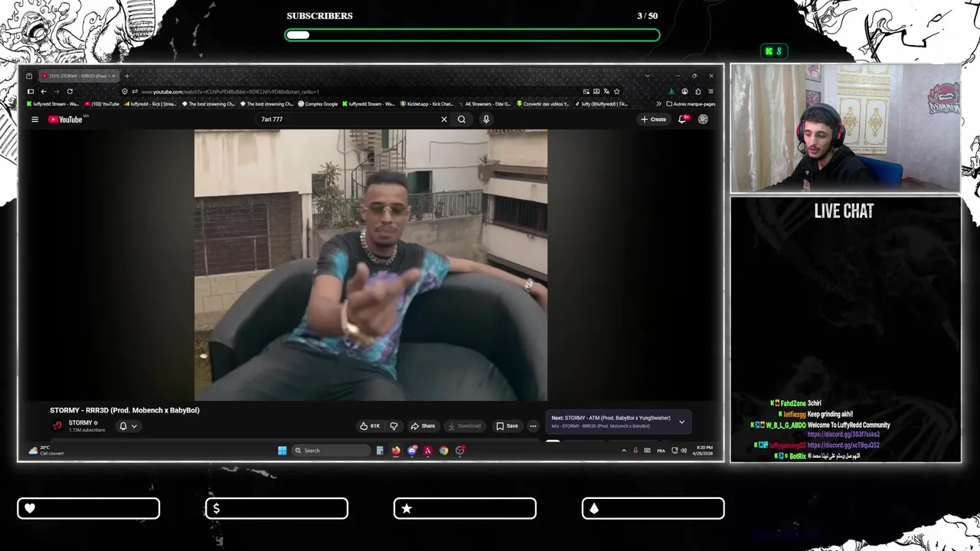The height and width of the screenshot is (551, 980).
Task: Click the video player frame
Action: click(371, 265)
